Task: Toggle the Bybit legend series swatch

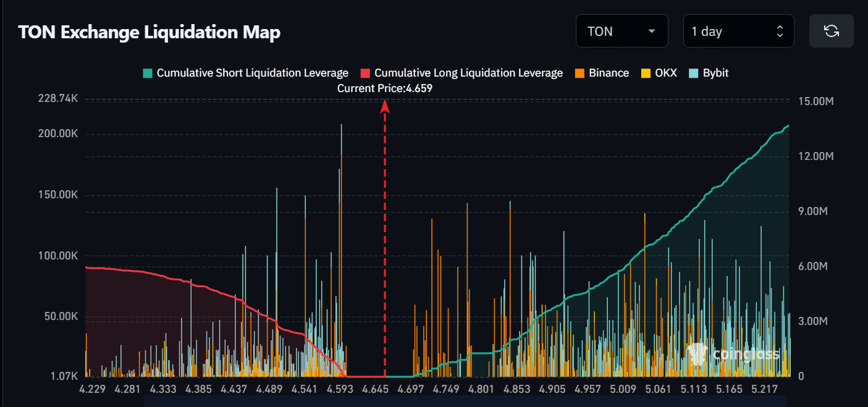Action: [x=693, y=73]
